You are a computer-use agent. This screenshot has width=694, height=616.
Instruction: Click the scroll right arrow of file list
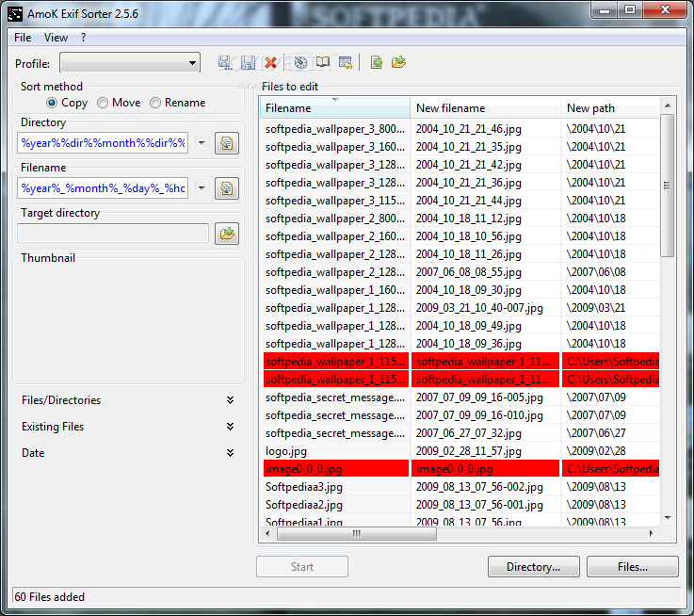pyautogui.click(x=651, y=534)
